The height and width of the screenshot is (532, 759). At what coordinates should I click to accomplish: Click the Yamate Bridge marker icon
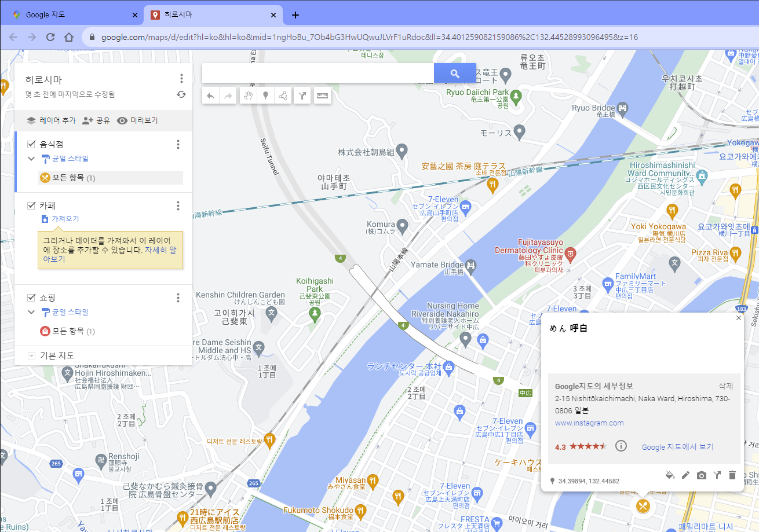(x=471, y=267)
